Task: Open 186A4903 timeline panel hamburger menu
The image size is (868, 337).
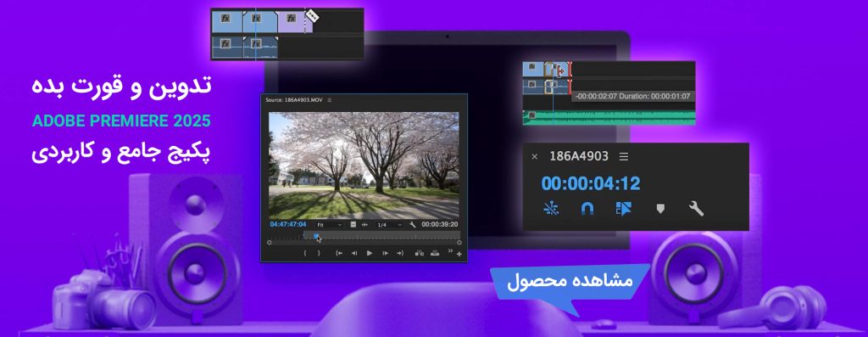Action: 624,157
